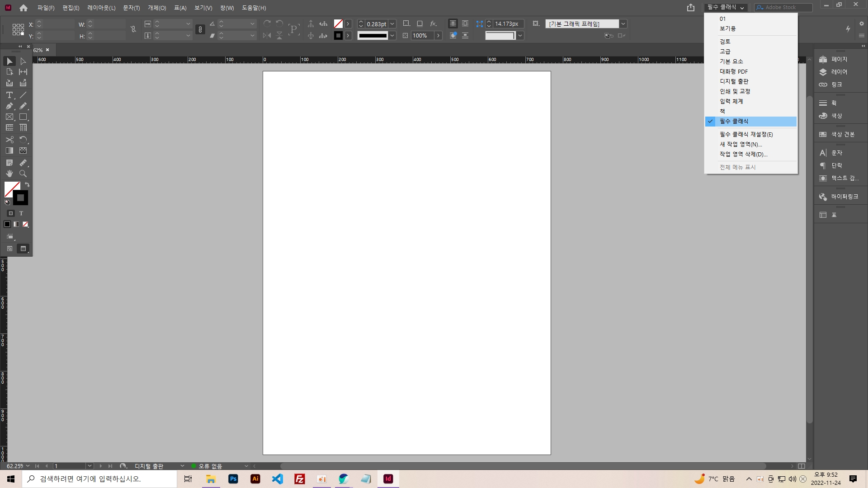
Task: Open the Layers panel (레이어)
Action: click(839, 72)
